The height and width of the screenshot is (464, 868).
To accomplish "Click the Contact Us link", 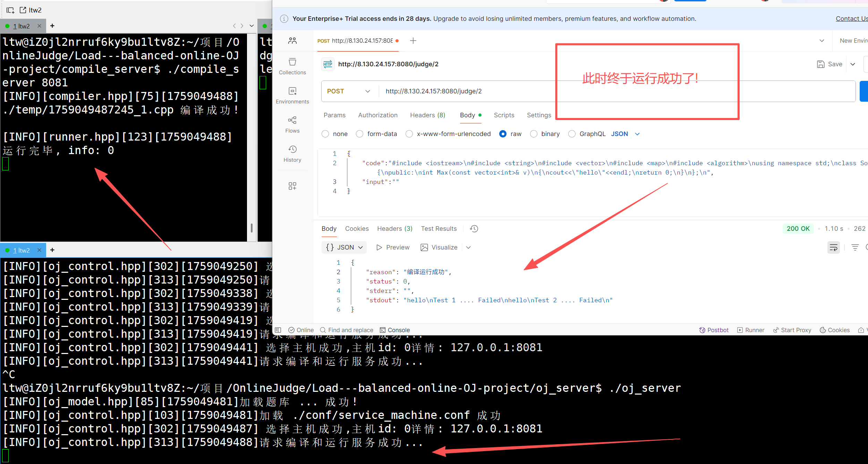I will coord(852,19).
